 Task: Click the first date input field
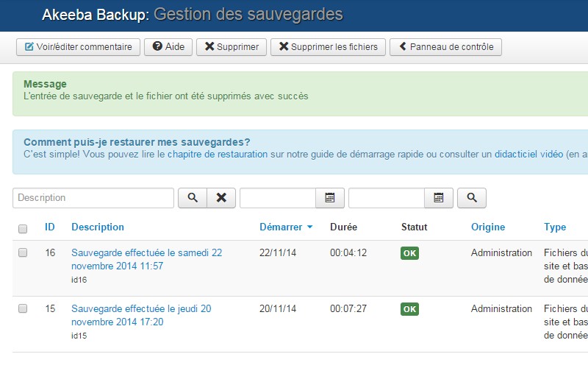tap(278, 198)
